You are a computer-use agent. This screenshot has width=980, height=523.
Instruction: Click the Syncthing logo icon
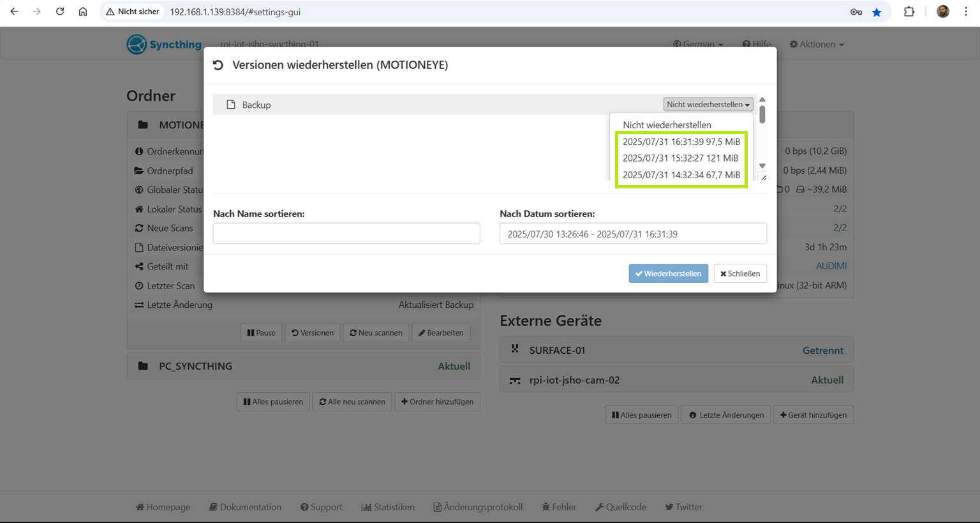(137, 45)
